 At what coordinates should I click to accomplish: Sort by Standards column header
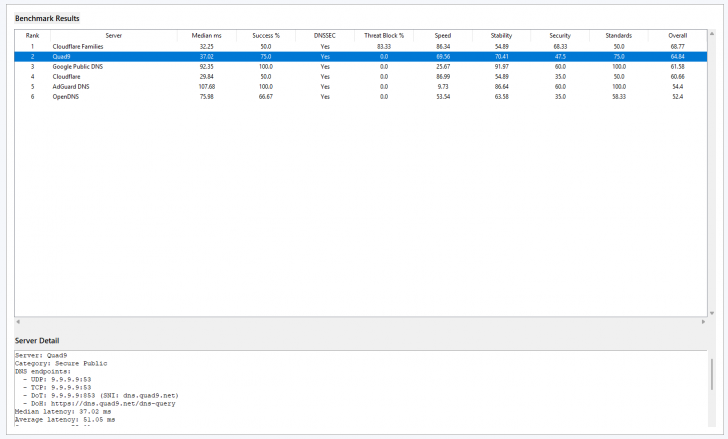(x=619, y=36)
